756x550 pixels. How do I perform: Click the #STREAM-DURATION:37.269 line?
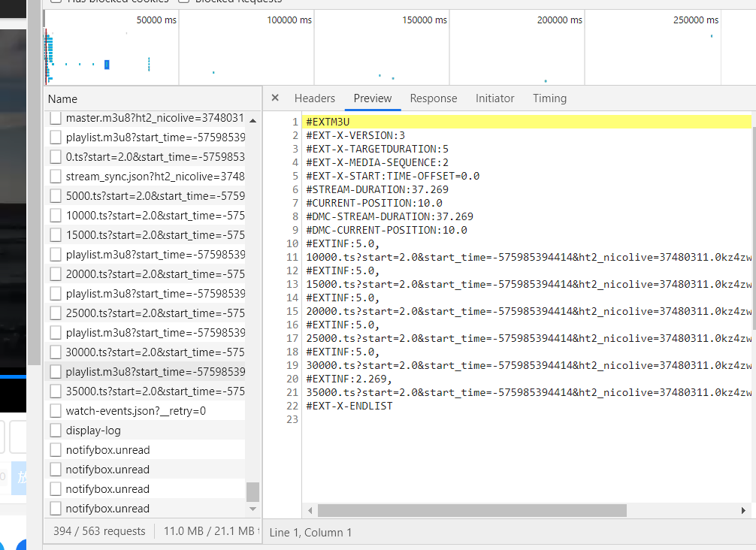(377, 189)
